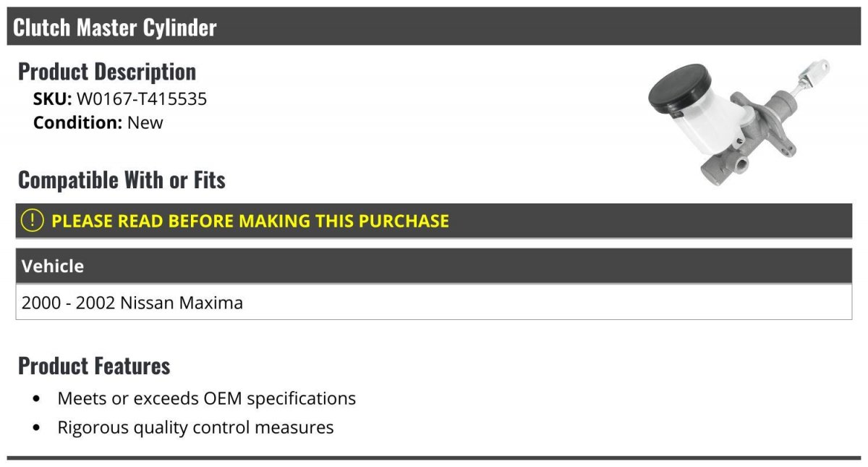
Task: Select the Product Description heading
Action: coord(107,72)
